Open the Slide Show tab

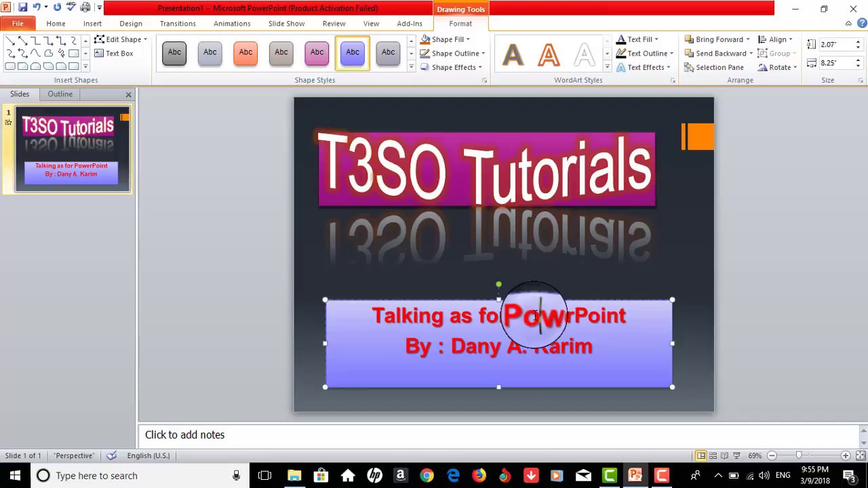pos(286,23)
